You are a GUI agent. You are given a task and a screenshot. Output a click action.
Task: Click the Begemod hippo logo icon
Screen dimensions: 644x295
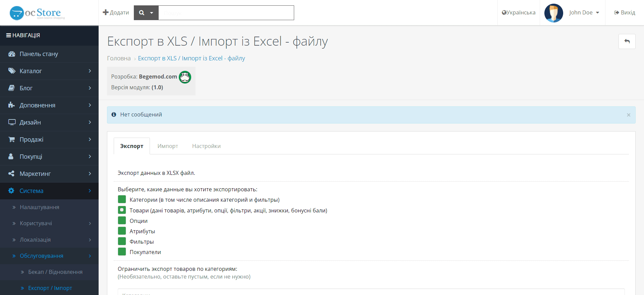pos(185,77)
